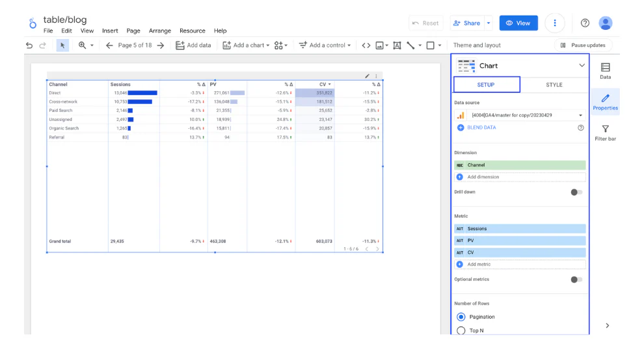Open Theme and layout
644x348 pixels.
click(x=477, y=45)
